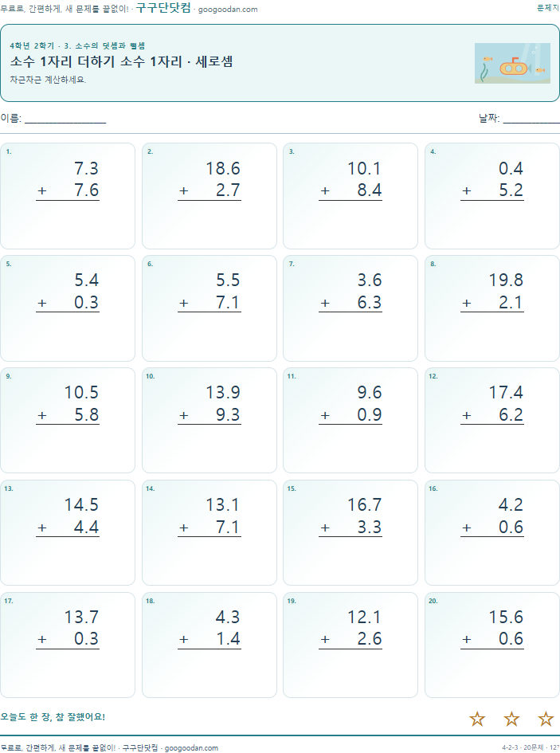Click the 문제지 label at top right
This screenshot has width=560, height=753.
[548, 8]
